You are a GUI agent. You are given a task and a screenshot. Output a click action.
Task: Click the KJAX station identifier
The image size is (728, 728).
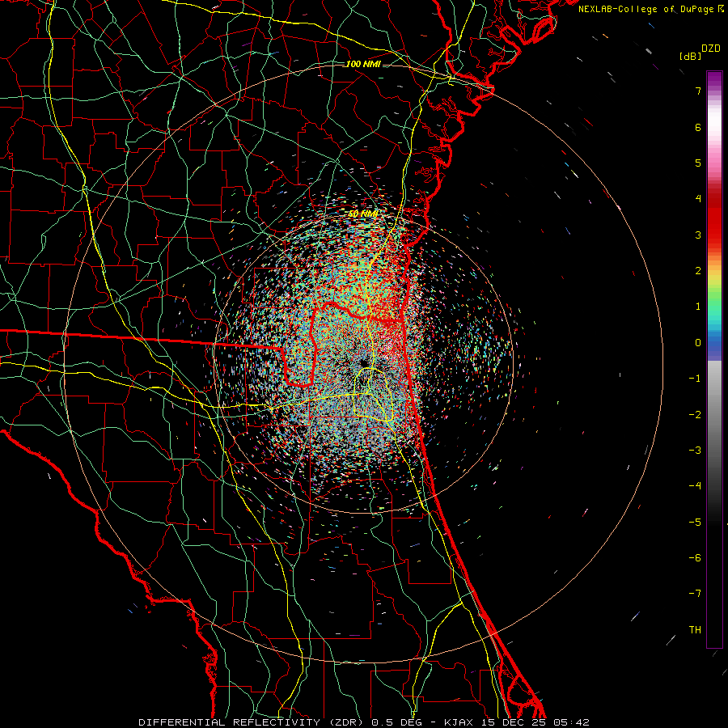pyautogui.click(x=459, y=722)
